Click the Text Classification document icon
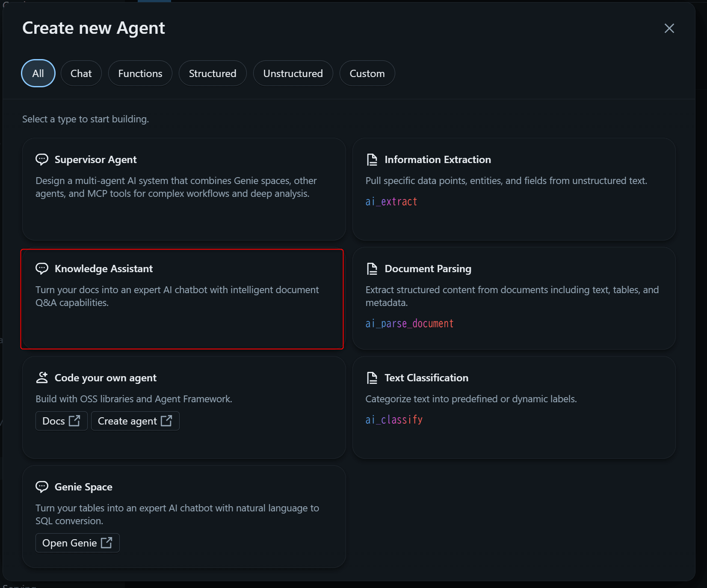Screen dimensions: 707x588 (x=372, y=378)
